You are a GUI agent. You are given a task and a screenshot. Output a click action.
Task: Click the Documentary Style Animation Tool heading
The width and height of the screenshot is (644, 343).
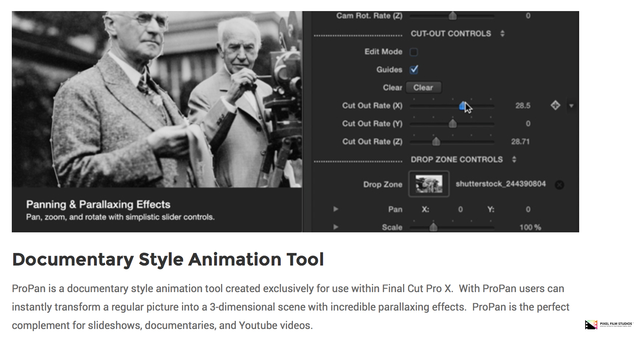click(168, 259)
